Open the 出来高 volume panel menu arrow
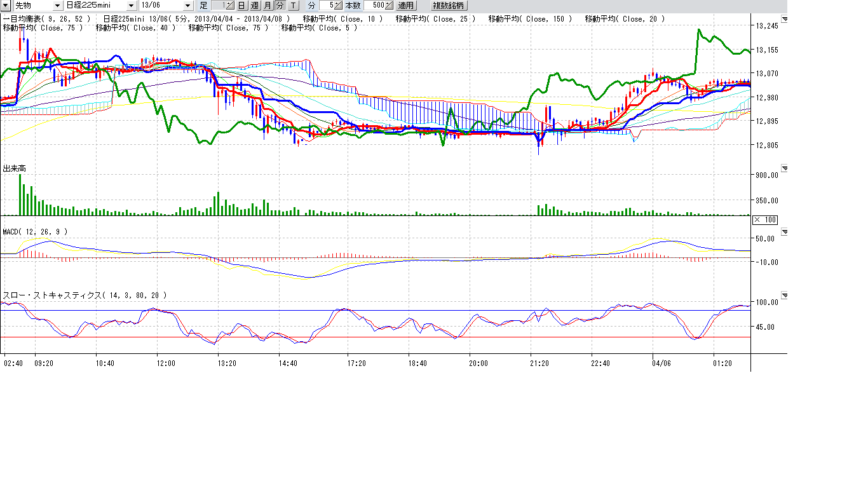Image resolution: width=868 pixels, height=488 pixels. click(784, 168)
